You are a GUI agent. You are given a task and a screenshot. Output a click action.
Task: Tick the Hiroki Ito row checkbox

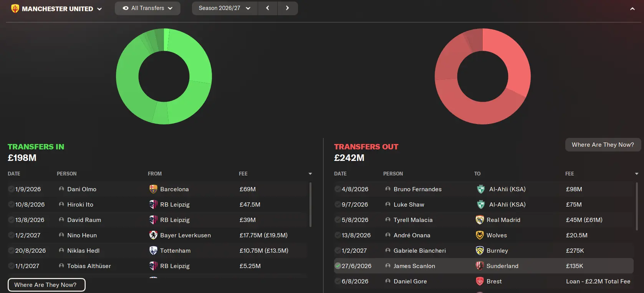pos(11,204)
